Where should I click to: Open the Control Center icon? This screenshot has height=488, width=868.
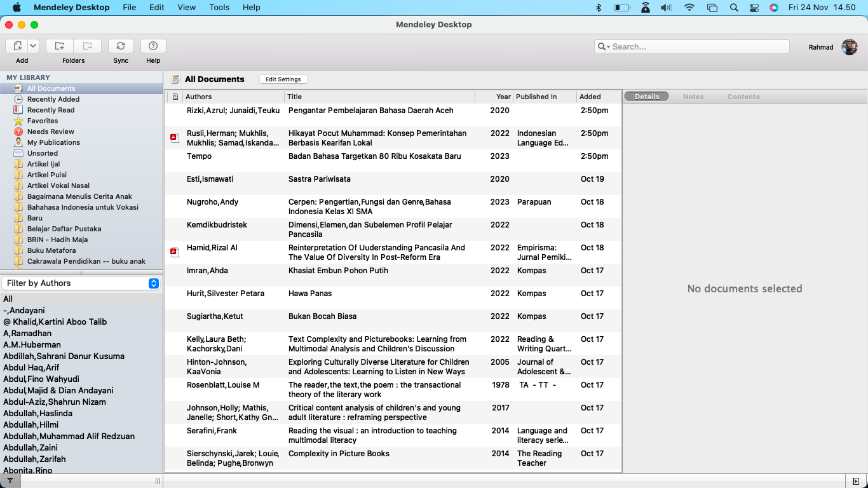(x=754, y=8)
